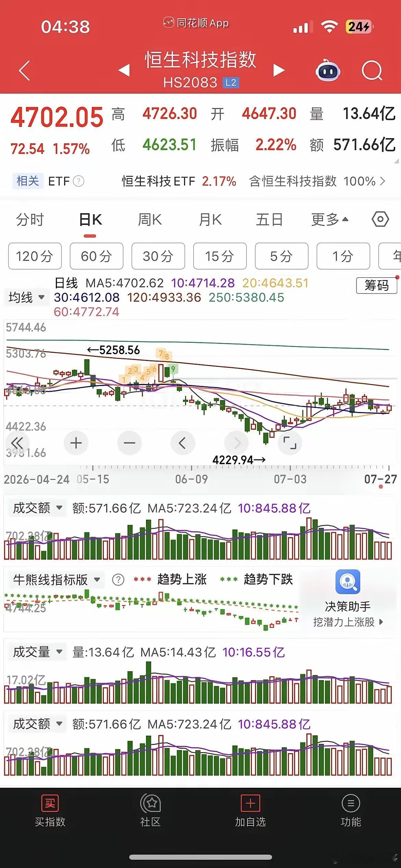Open the 成交量 indicator dropdown
The width and height of the screenshot is (401, 868).
[x=38, y=652]
